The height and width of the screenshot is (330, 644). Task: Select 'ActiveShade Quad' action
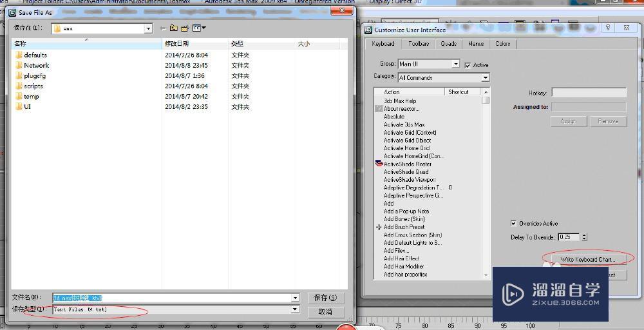(406, 172)
